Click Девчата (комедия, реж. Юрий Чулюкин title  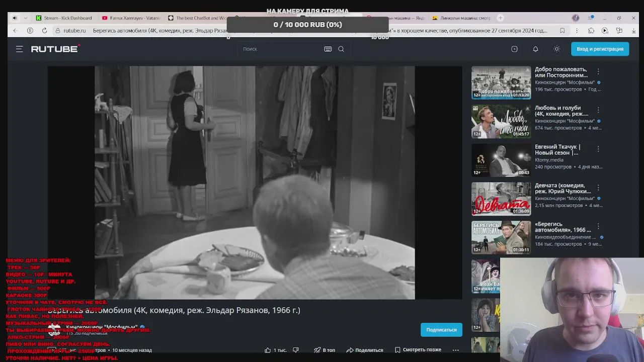pos(562,189)
